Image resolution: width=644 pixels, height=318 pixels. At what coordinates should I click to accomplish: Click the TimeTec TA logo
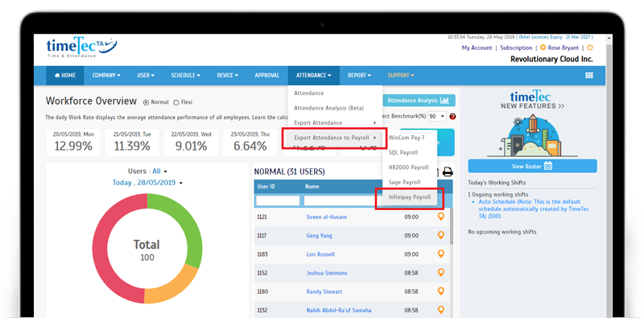pyautogui.click(x=81, y=47)
